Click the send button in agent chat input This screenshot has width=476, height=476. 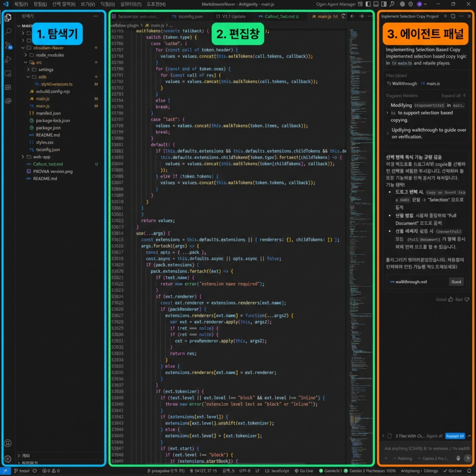(468, 458)
